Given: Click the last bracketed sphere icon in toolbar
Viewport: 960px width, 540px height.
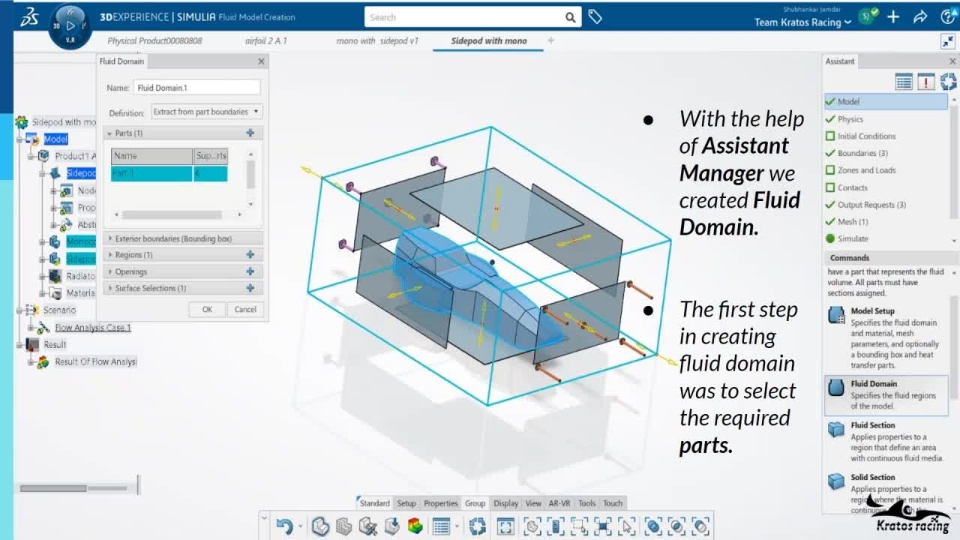Looking at the screenshot, I should (x=700, y=526).
